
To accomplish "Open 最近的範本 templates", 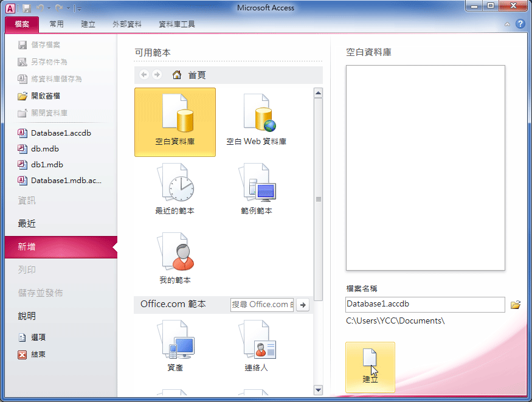I will tap(175, 189).
